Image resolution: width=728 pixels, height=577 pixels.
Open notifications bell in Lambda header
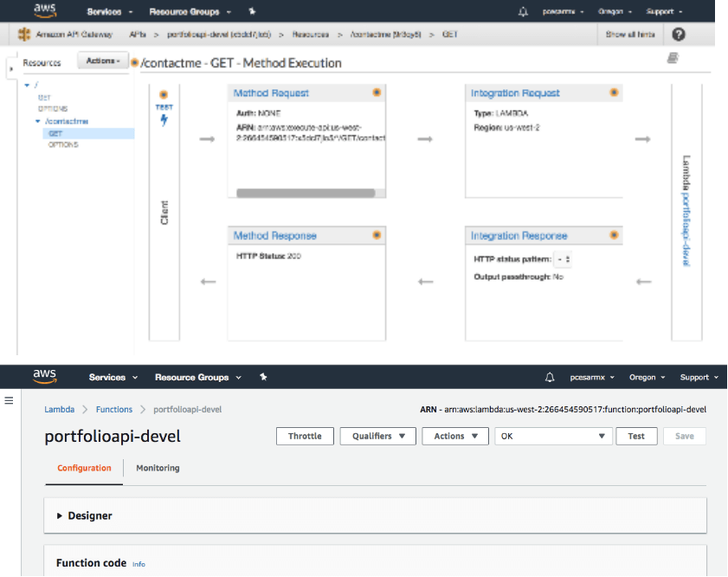tap(550, 377)
